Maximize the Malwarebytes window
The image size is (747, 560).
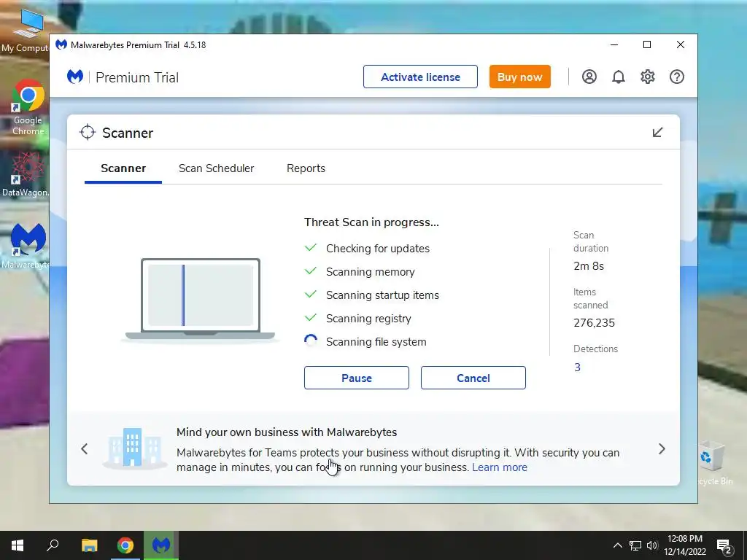pos(647,44)
